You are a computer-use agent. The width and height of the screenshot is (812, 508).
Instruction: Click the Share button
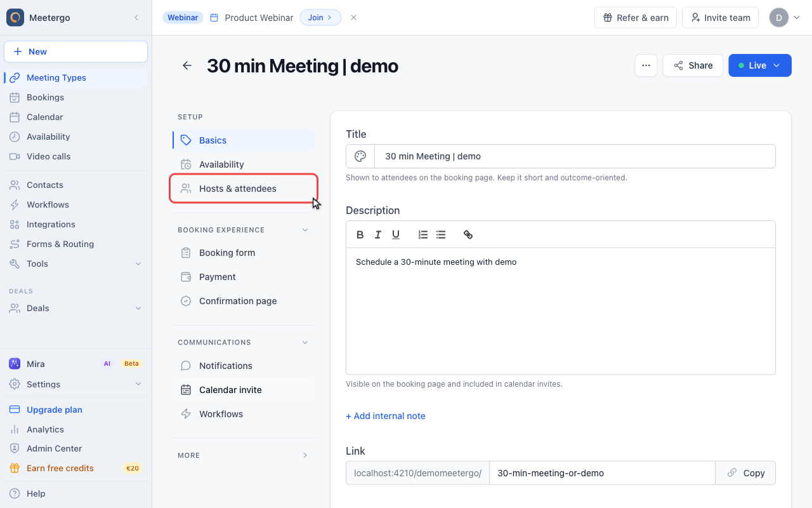pyautogui.click(x=693, y=65)
